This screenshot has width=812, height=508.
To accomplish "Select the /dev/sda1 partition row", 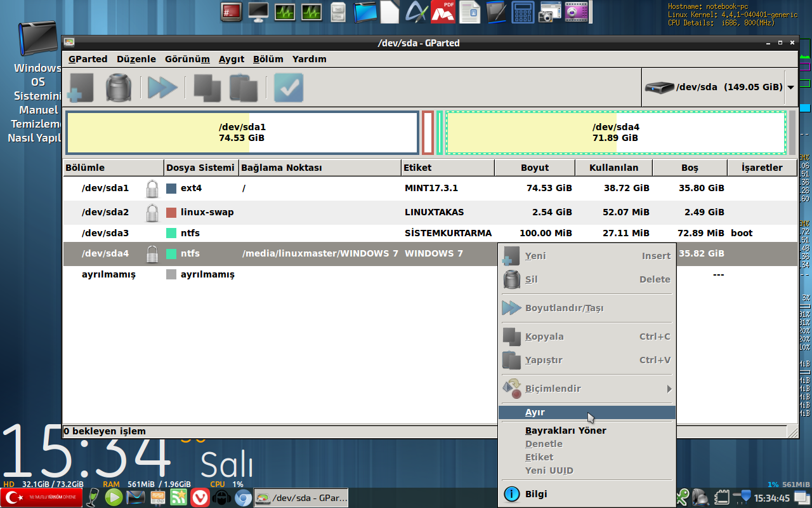I will pos(430,189).
